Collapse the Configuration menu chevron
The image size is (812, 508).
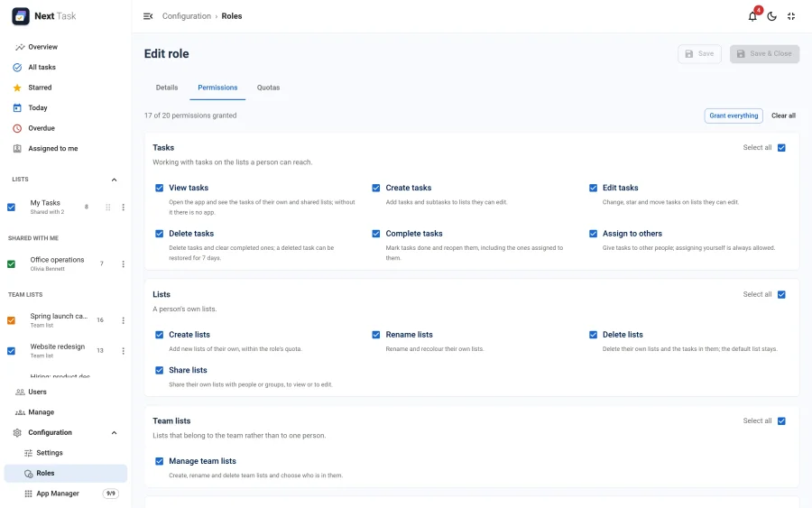point(114,433)
